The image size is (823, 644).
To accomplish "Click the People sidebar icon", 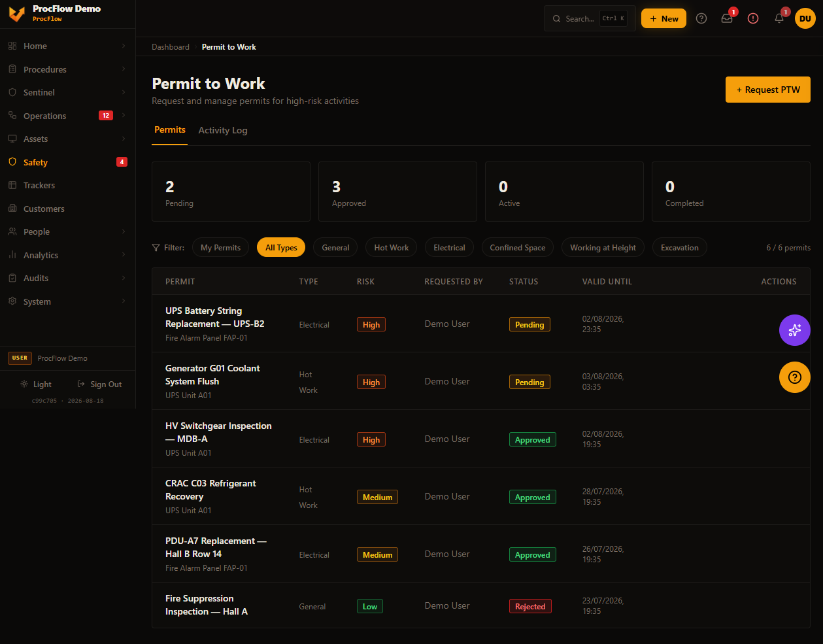I will tap(12, 231).
